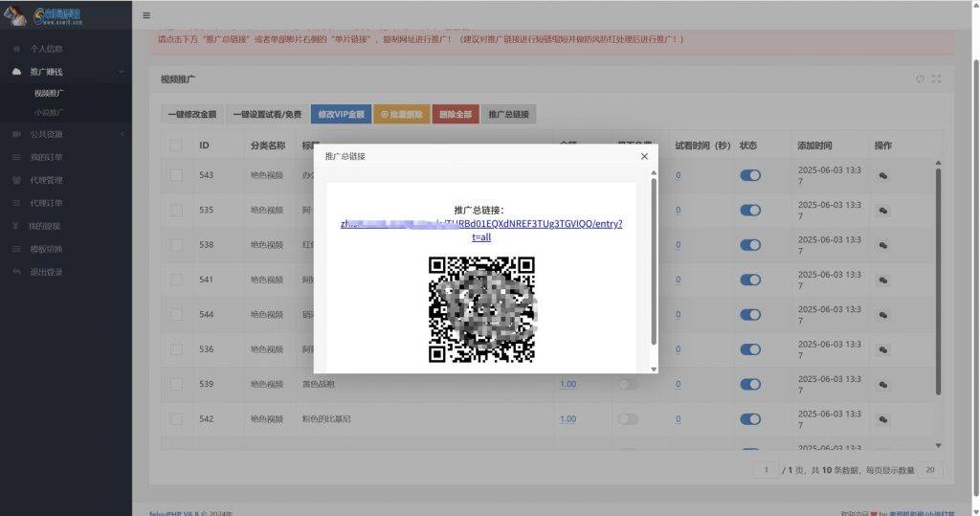Click the home icon beside 个人信息

(17, 49)
